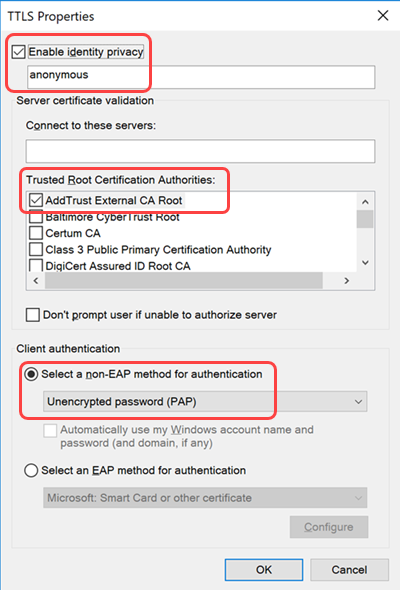
Task: Click the Connect to these servers field
Action: pyautogui.click(x=200, y=151)
